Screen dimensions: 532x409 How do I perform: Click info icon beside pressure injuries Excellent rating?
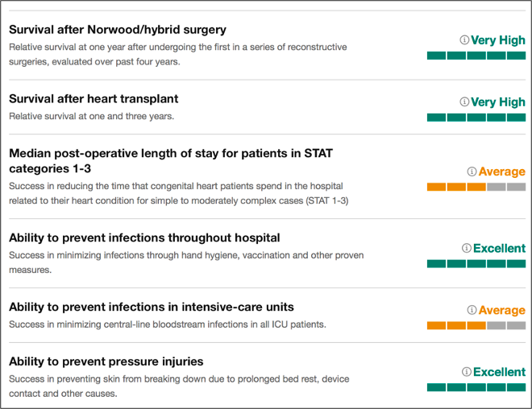tap(466, 372)
